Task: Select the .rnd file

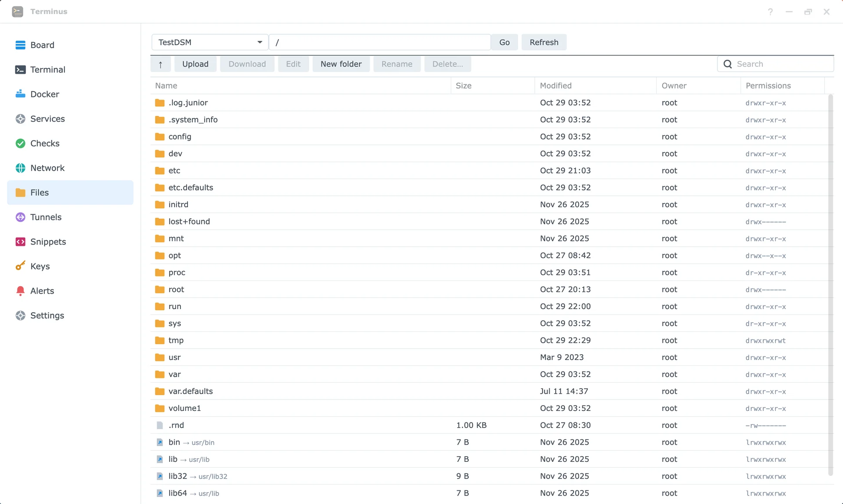Action: tap(489, 425)
